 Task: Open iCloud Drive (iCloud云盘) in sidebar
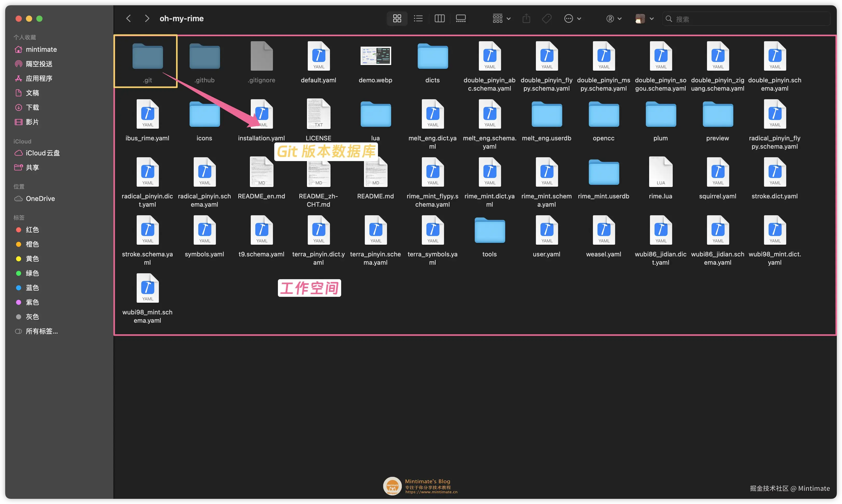(43, 153)
